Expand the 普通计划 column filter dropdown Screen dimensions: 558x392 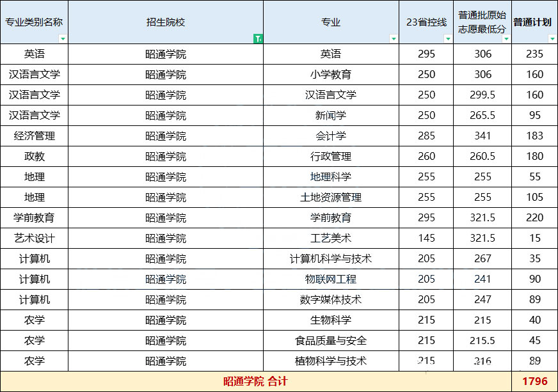(552, 39)
